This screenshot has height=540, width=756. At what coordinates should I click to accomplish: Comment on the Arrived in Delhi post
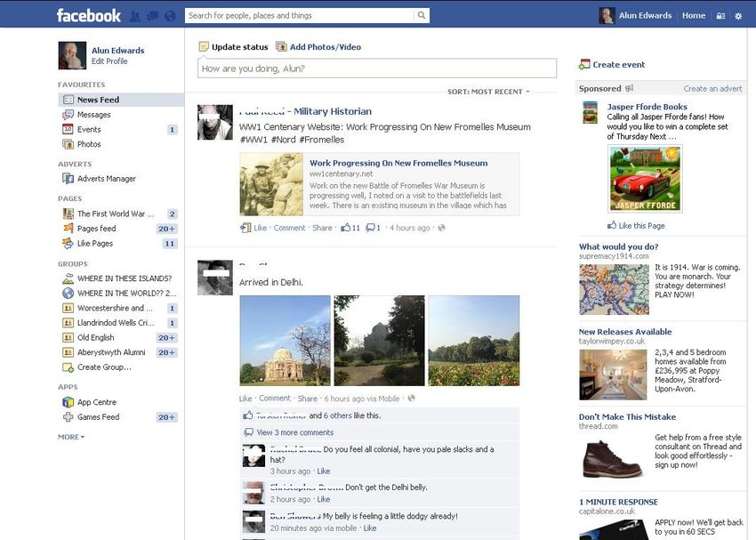pos(275,399)
